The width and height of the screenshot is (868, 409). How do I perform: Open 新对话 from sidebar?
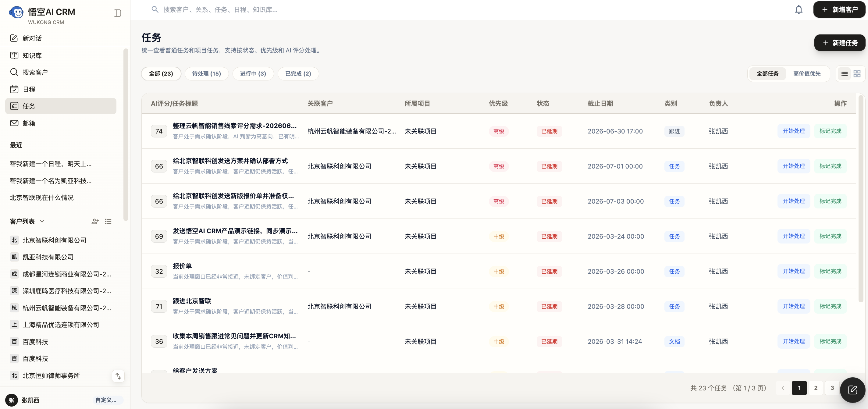click(x=61, y=38)
